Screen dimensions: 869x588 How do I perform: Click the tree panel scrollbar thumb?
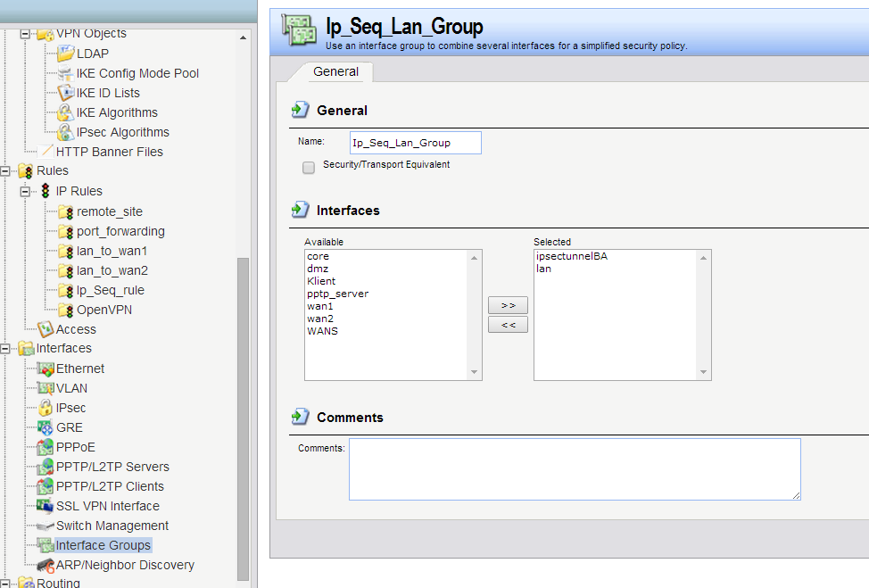pos(243,418)
